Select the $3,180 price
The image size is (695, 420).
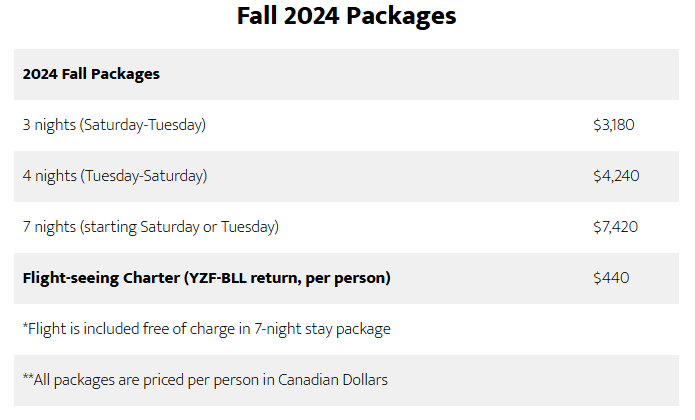[614, 125]
